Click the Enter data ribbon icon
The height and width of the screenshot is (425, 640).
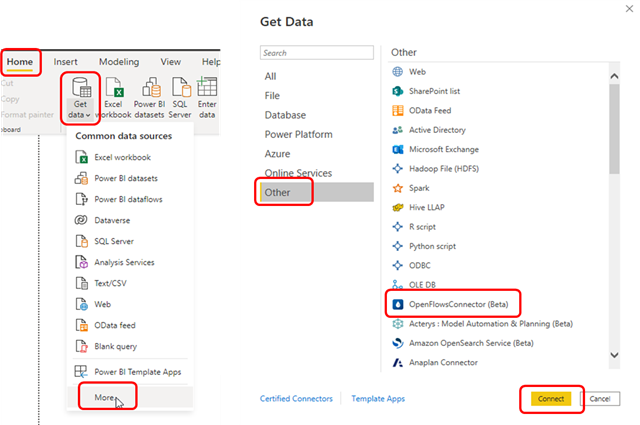pyautogui.click(x=208, y=90)
